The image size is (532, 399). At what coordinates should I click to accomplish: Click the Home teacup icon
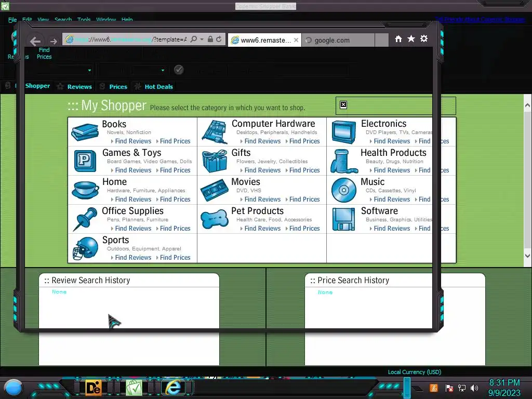(x=85, y=190)
